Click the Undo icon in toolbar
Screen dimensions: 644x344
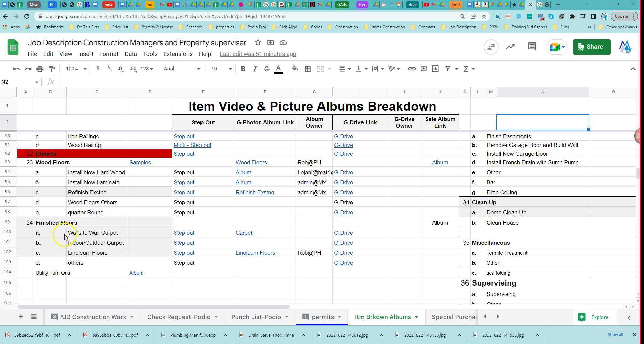[x=16, y=69]
